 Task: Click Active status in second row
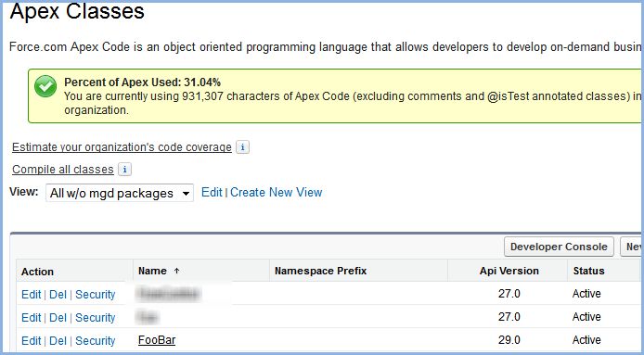pyautogui.click(x=586, y=317)
